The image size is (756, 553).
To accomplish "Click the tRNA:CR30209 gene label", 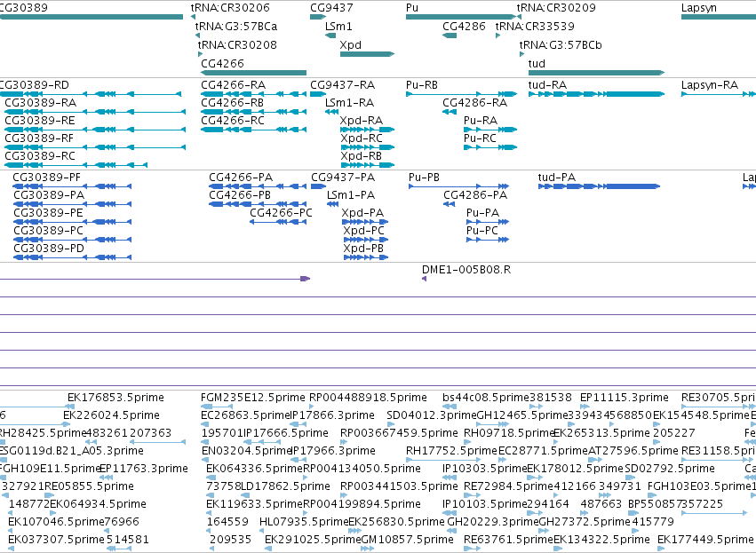I will (x=556, y=8).
